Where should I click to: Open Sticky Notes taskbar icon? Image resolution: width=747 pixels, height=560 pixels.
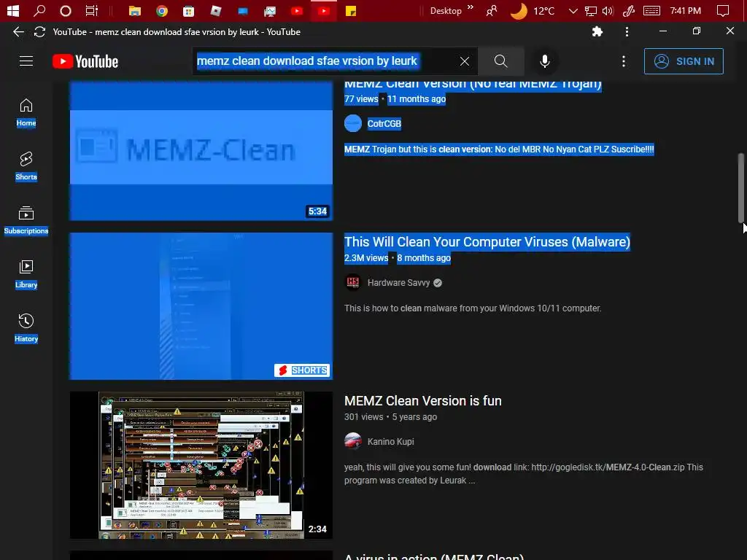coord(351,10)
